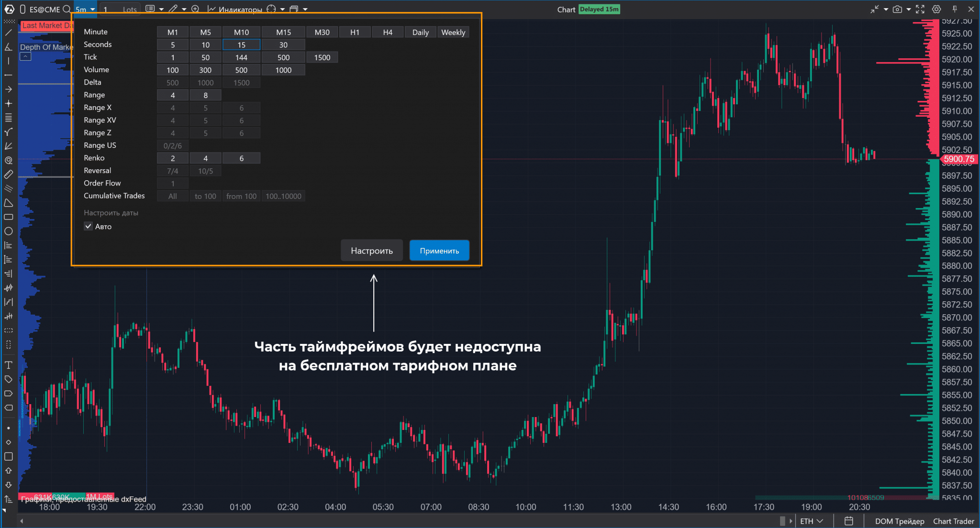
Task: Expand chart to fullscreen icon
Action: pos(920,9)
